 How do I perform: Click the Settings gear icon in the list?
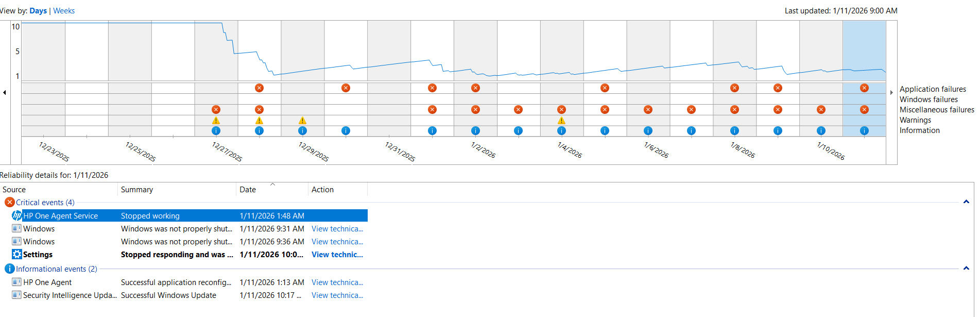coord(16,254)
